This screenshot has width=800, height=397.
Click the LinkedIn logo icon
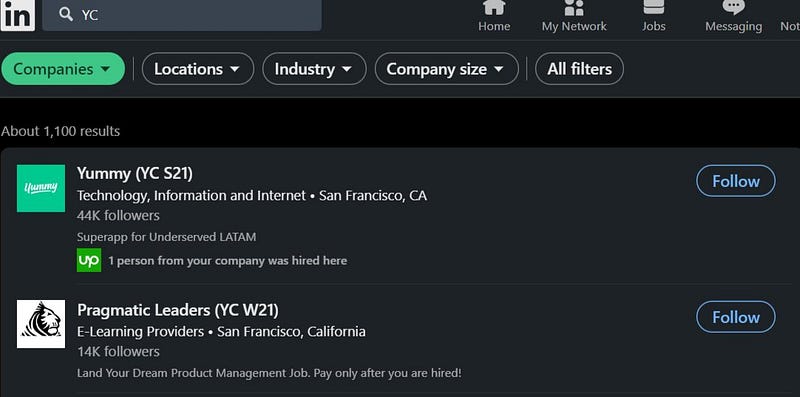point(17,15)
